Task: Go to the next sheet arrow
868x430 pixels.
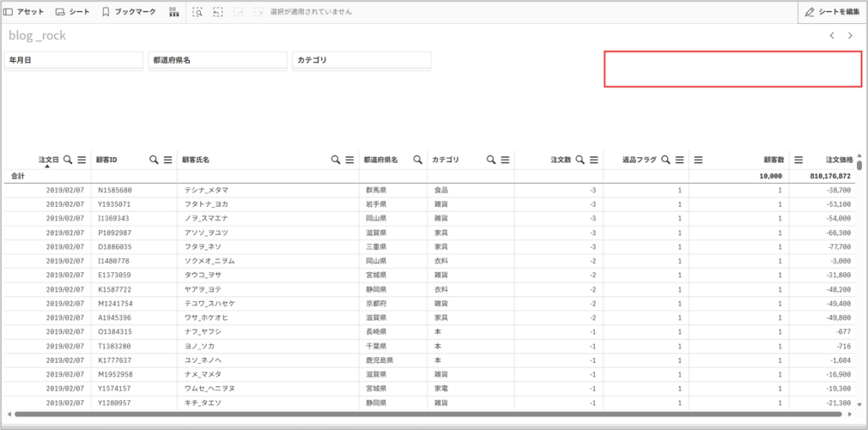Action: point(850,36)
